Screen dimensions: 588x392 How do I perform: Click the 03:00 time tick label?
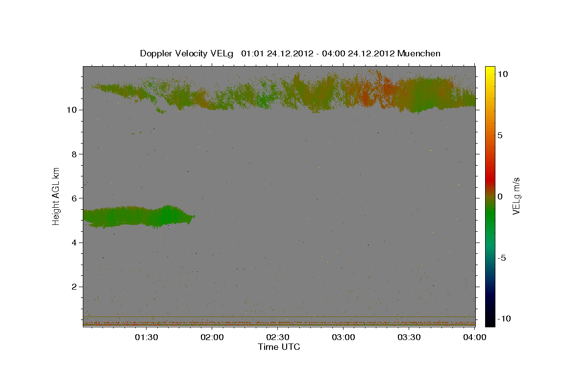coord(343,337)
